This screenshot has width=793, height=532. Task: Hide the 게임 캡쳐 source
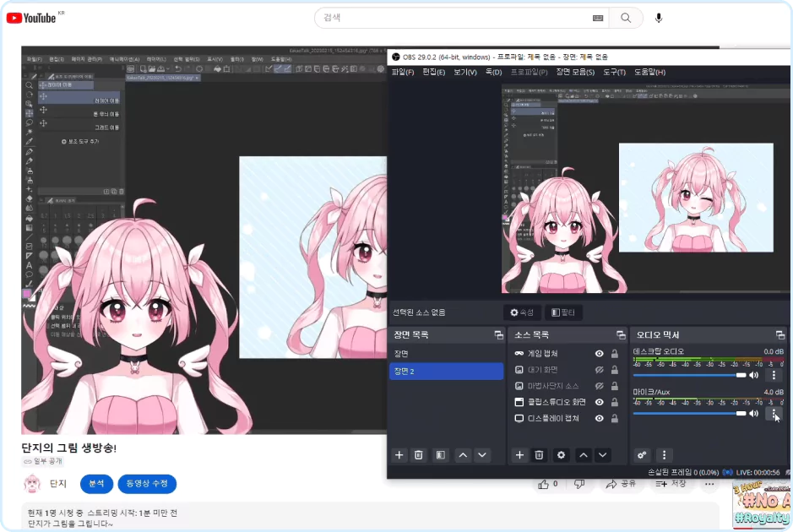click(x=600, y=354)
